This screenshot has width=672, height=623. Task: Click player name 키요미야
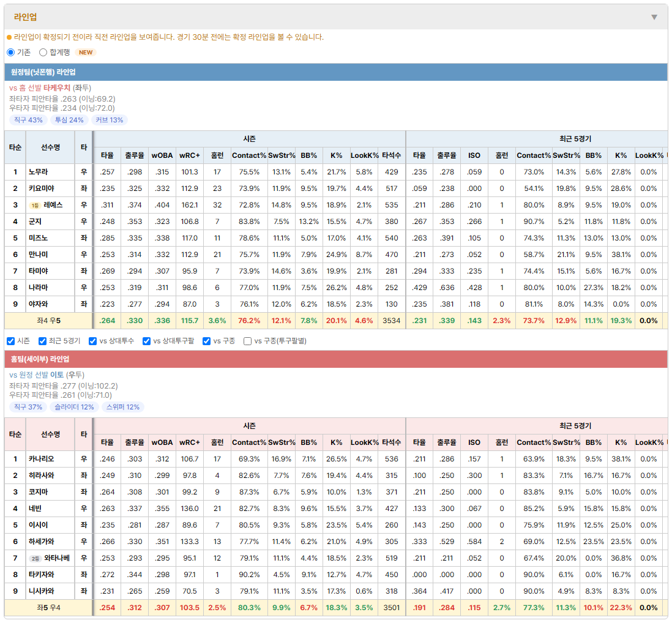pos(42,188)
